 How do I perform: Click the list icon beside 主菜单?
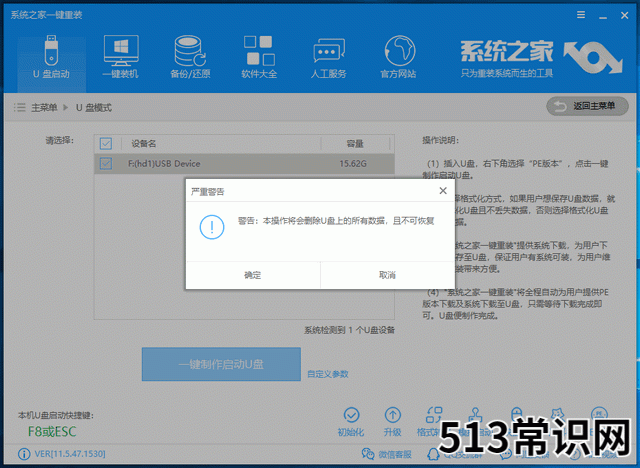(19, 107)
